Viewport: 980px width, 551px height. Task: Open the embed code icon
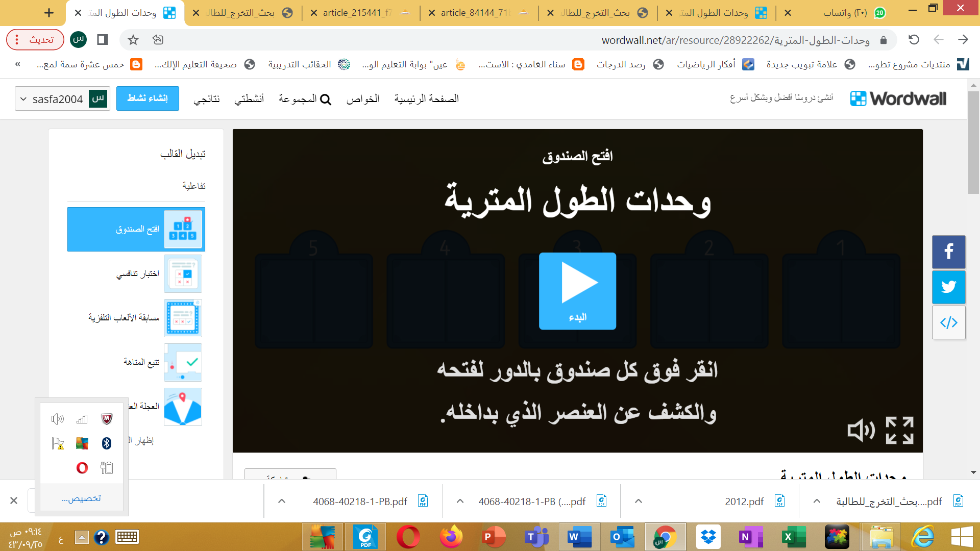coord(948,322)
